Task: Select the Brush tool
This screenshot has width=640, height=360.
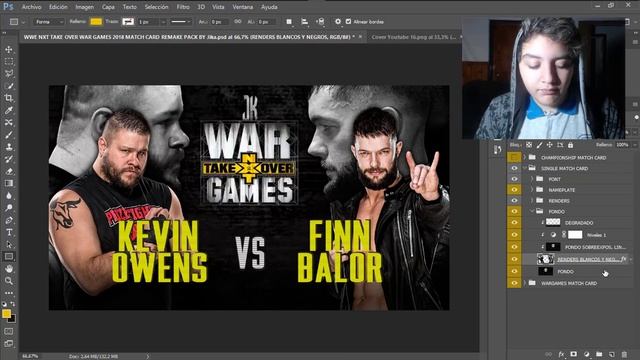Action: 9,135
